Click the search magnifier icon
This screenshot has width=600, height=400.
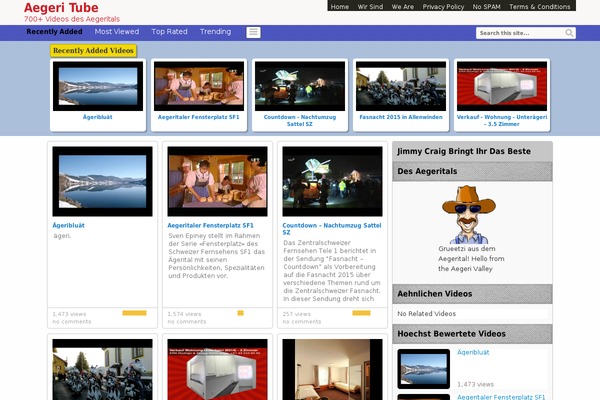click(569, 33)
